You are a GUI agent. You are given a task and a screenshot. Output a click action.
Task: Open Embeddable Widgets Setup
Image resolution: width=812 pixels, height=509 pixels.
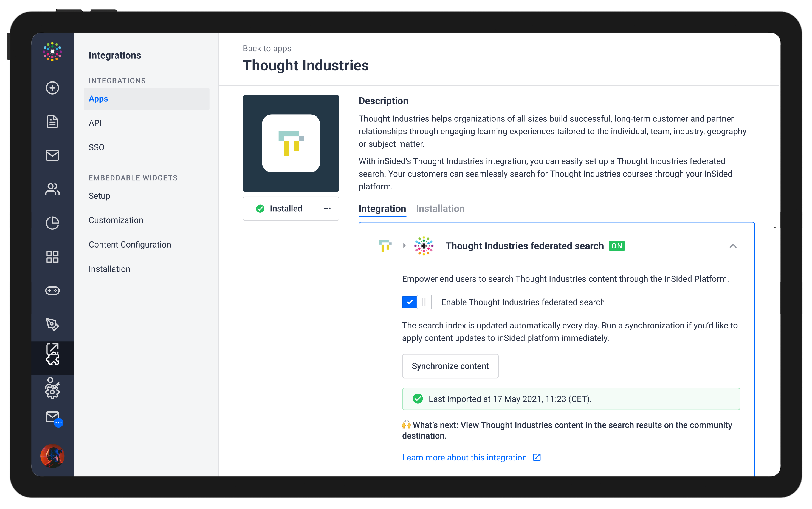click(x=99, y=196)
